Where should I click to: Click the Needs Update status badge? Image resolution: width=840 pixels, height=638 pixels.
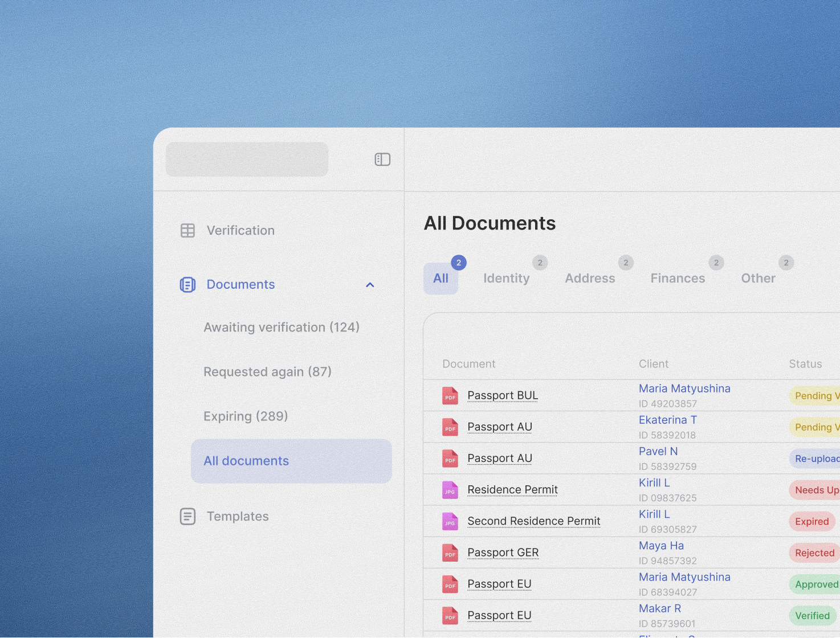point(814,490)
